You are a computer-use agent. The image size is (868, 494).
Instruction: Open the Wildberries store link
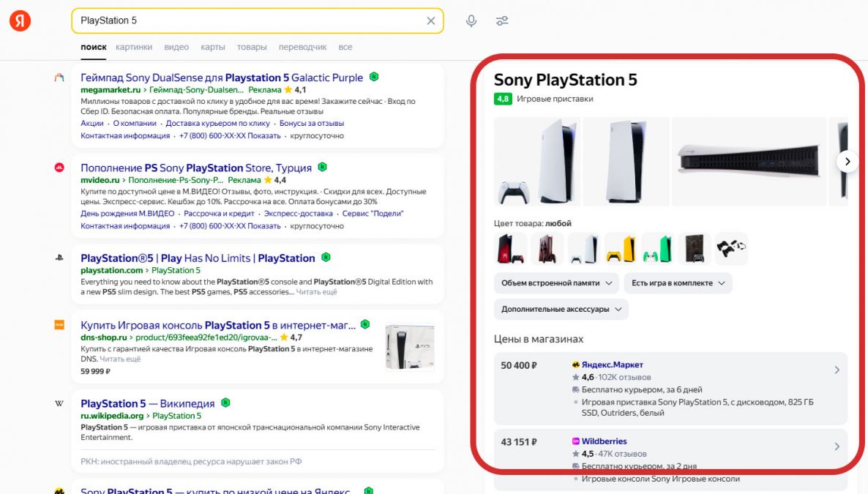point(604,441)
